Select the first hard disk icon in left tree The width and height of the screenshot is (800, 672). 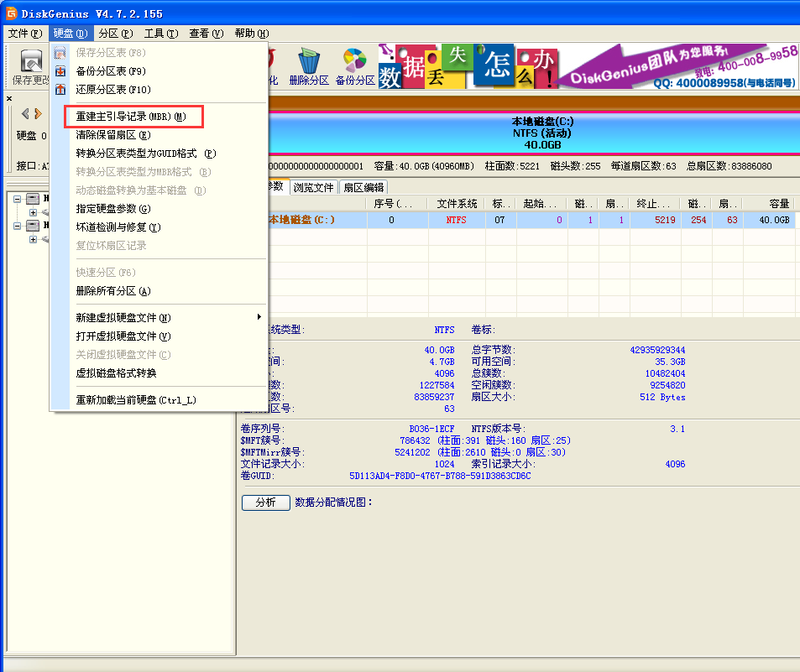[31, 199]
